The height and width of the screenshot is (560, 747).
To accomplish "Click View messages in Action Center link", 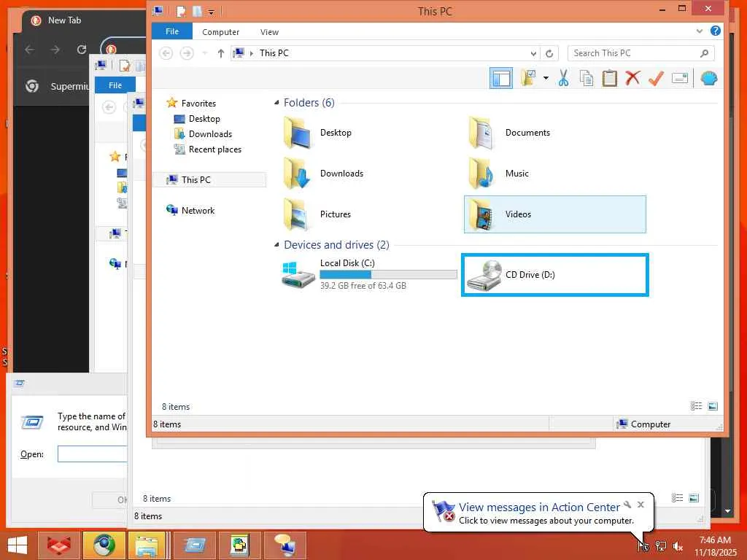I will (539, 507).
